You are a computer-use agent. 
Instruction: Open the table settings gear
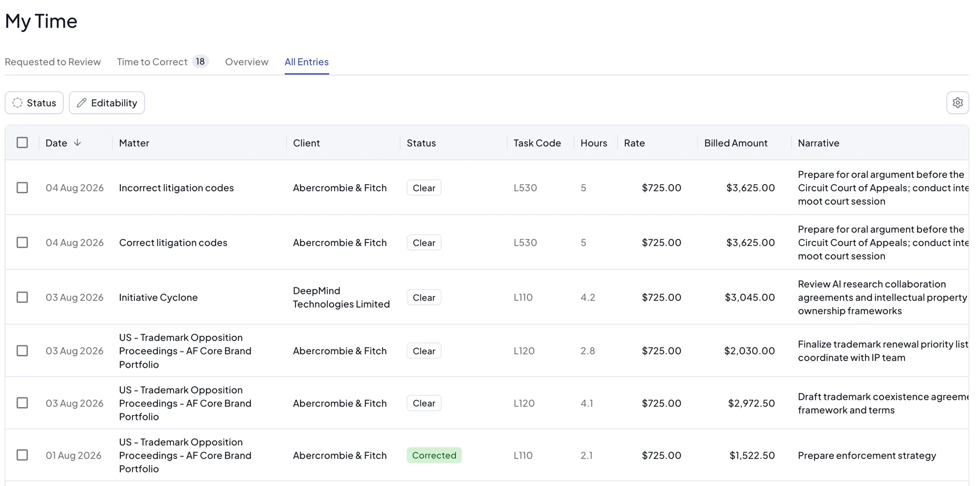tap(957, 103)
